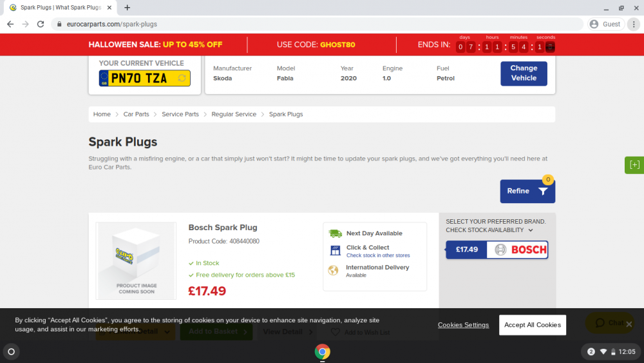The width and height of the screenshot is (644, 363).
Task: Open the Chrome three-dot menu
Action: click(x=634, y=25)
